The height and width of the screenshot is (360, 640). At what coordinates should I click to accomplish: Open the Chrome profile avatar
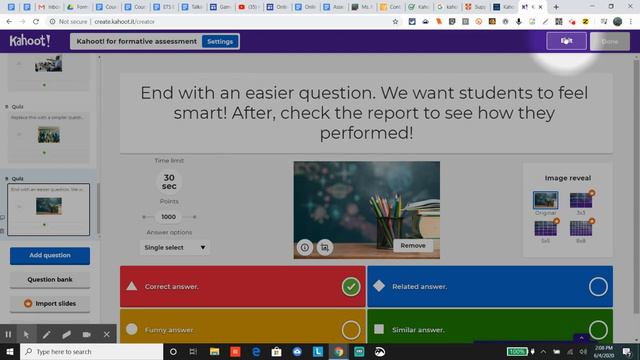tap(618, 22)
